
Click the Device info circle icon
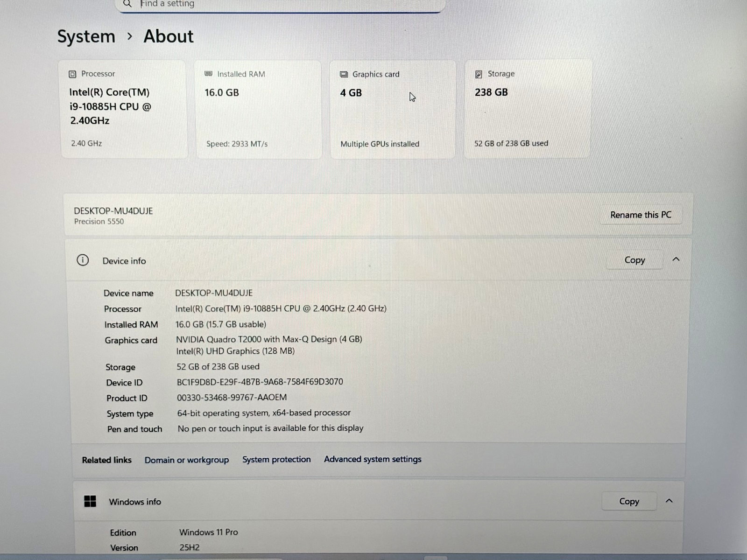83,260
